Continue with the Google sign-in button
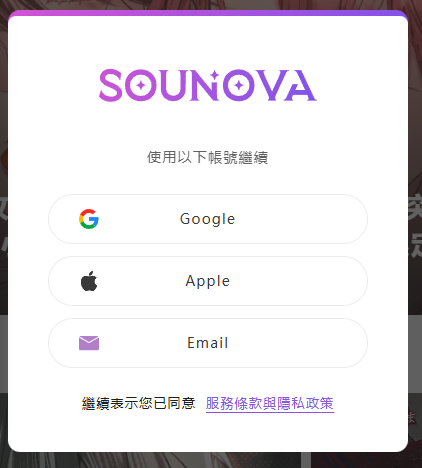 tap(208, 219)
